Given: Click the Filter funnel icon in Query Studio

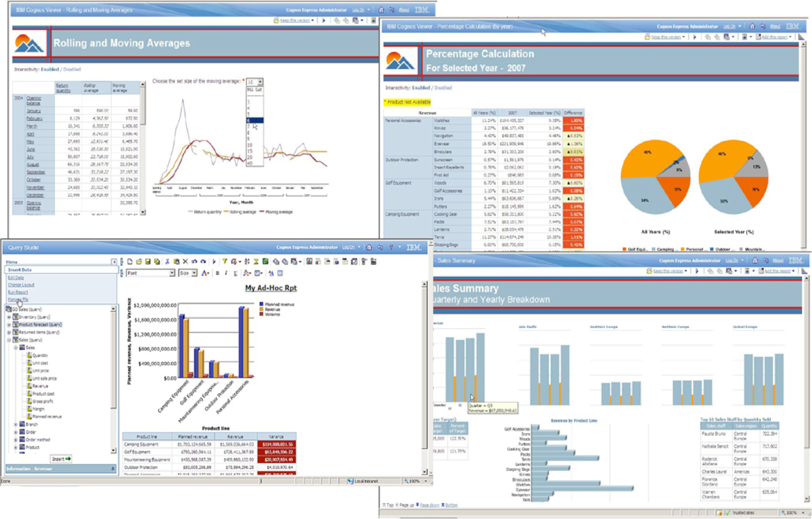Looking at the screenshot, I should point(225,262).
